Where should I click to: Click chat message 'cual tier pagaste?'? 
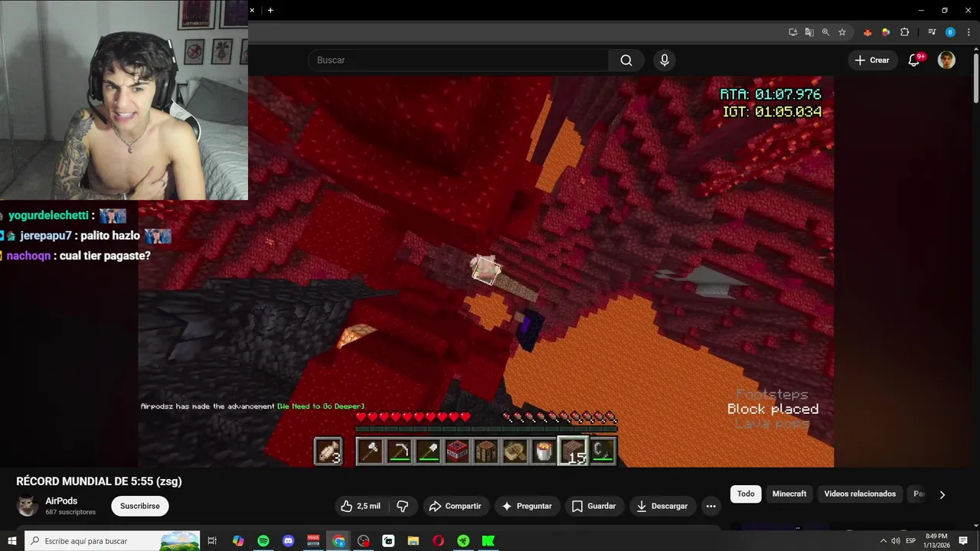click(104, 256)
